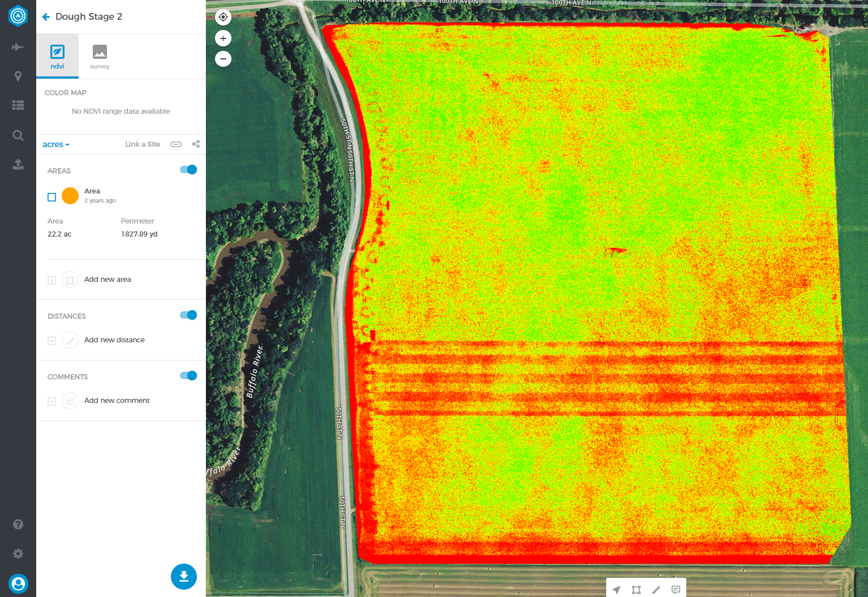Viewport: 868px width, 597px height.
Task: Zoom in on the map with plus button
Action: tap(224, 38)
